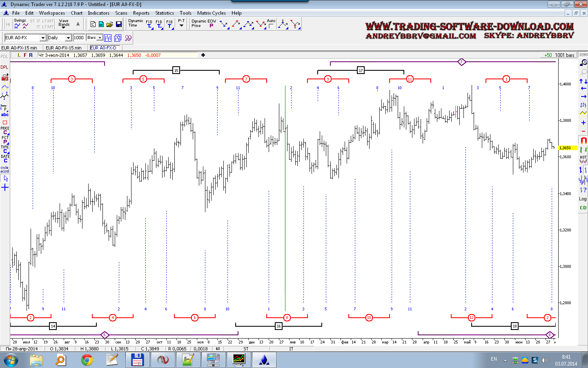Expand the Daily timeframe dropdown
This screenshot has width=588, height=368.
coord(68,38)
